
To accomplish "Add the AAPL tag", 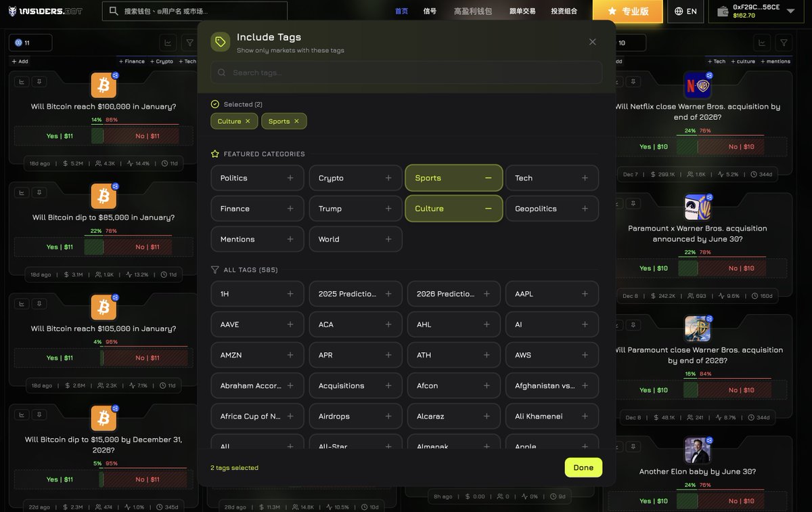I will pyautogui.click(x=552, y=294).
